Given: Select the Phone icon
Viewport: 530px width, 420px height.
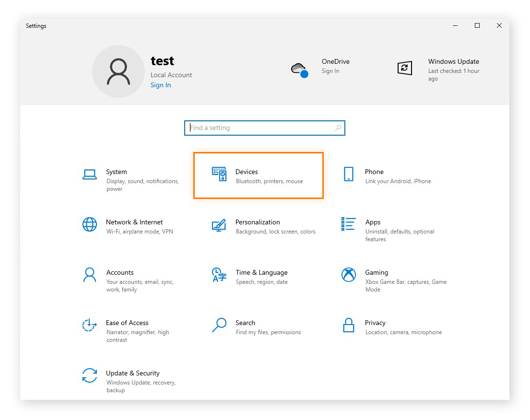Looking at the screenshot, I should (349, 174).
